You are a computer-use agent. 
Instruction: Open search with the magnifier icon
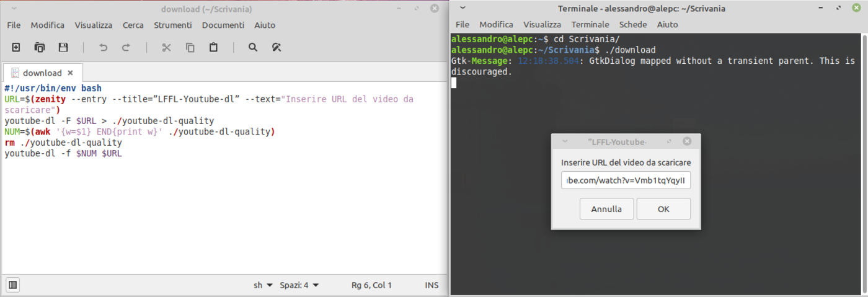253,47
